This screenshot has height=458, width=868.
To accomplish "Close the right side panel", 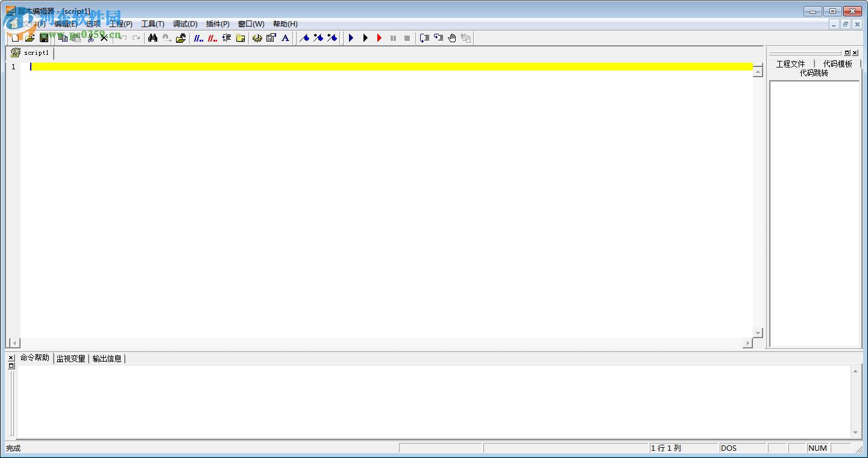I will coord(855,53).
